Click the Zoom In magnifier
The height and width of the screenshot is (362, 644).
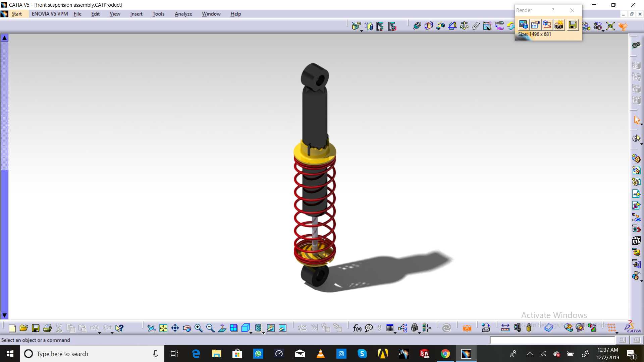point(199,328)
